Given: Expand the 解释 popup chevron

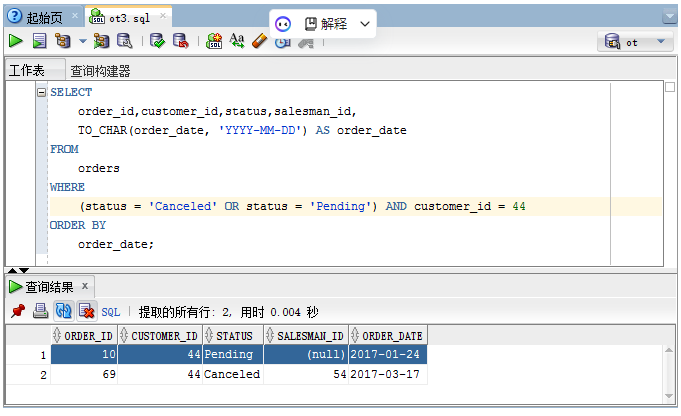Looking at the screenshot, I should click(x=364, y=23).
